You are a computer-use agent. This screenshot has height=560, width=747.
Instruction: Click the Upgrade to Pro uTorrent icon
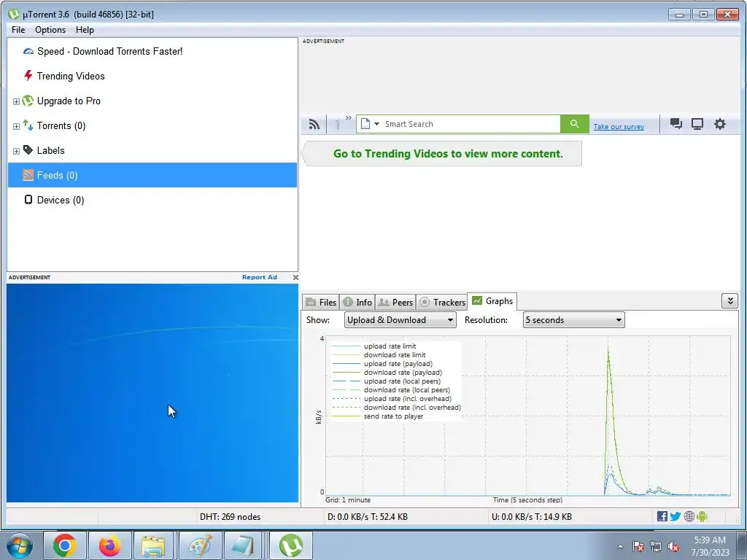point(28,101)
